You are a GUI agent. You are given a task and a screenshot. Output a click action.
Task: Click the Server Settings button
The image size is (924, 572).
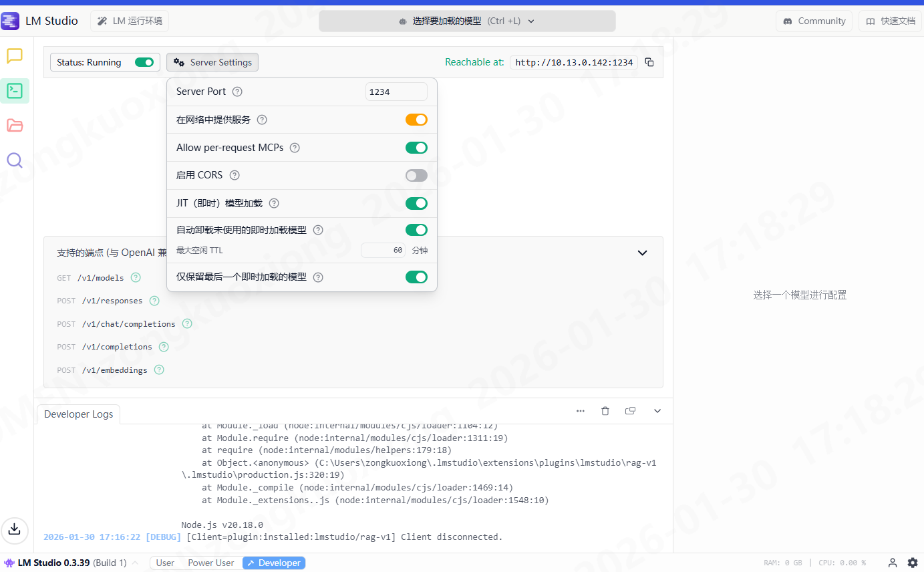[212, 62]
